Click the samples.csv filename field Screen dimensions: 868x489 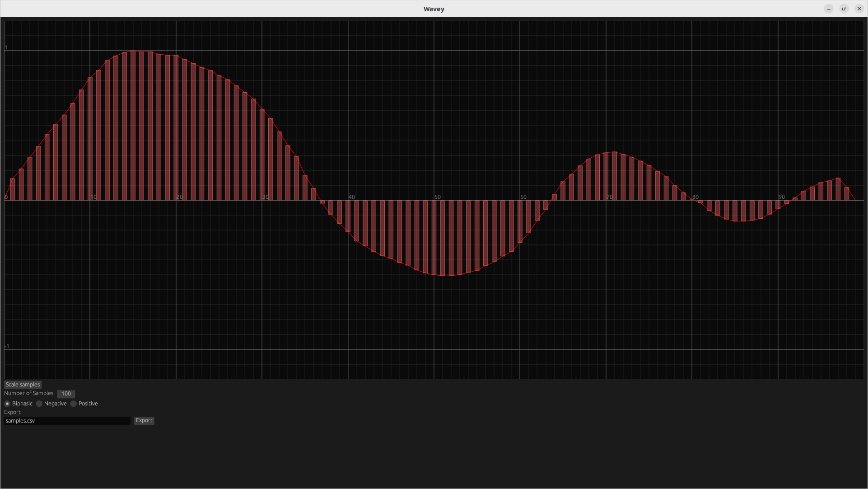(67, 421)
